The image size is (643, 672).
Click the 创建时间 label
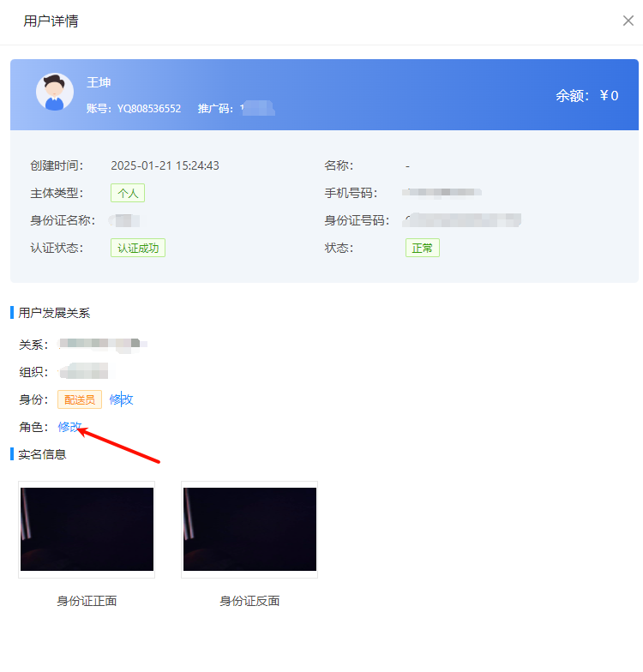[57, 165]
